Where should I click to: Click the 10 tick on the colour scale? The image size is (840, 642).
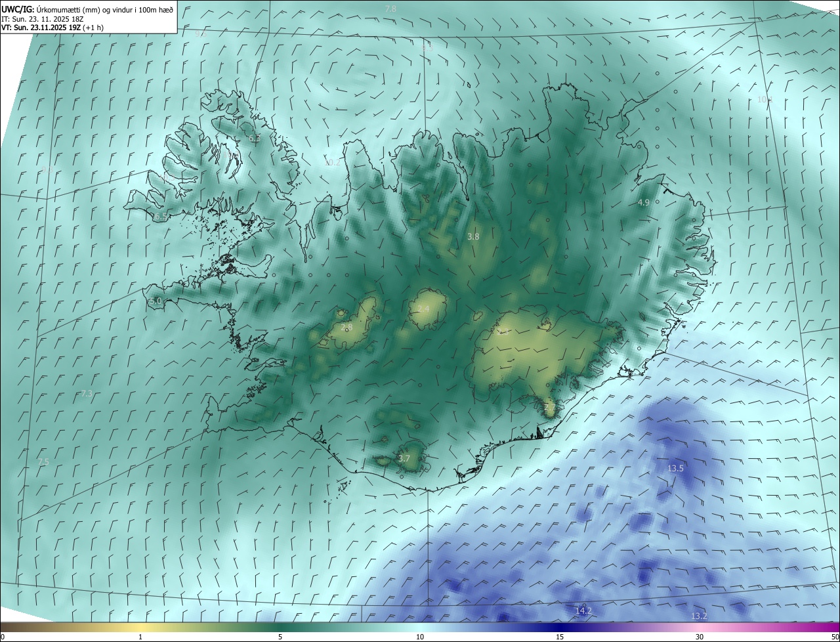tap(420, 637)
